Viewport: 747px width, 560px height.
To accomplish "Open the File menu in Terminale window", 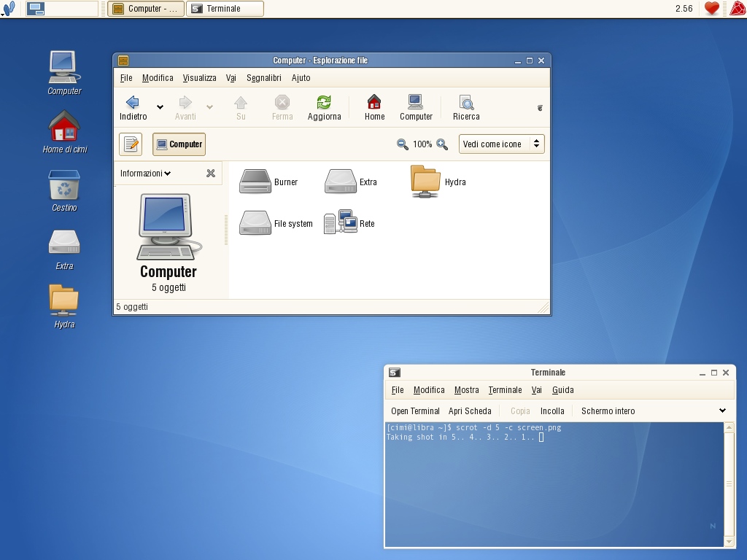I will [398, 390].
